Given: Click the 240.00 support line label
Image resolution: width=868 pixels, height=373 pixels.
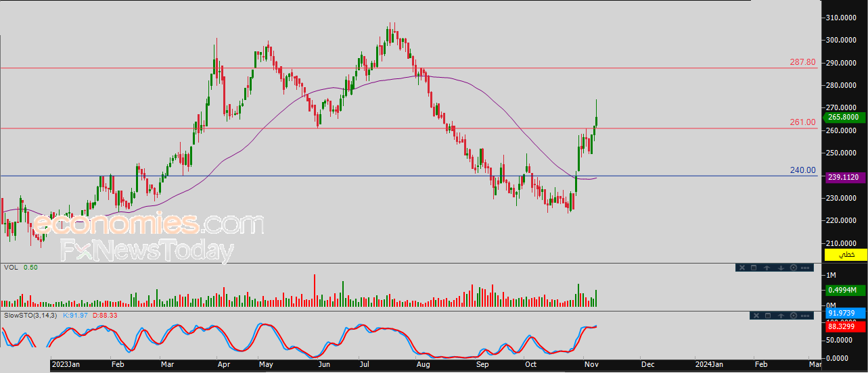Looking at the screenshot, I should [x=803, y=170].
